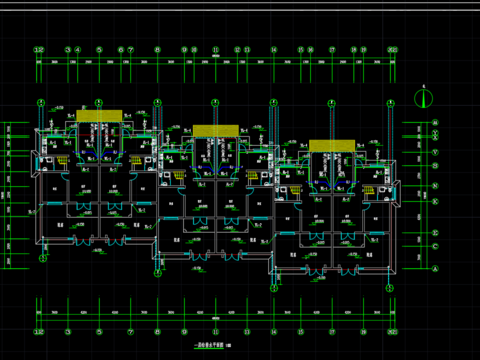Select axis bubble 15 in bottom row
This screenshot has height=360, width=480.
(301, 332)
